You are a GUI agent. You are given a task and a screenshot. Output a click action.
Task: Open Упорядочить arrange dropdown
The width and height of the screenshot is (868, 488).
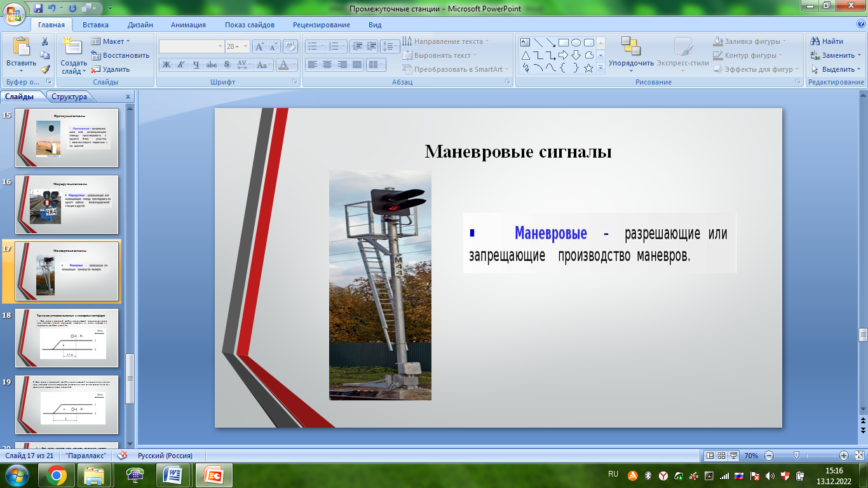pyautogui.click(x=631, y=54)
